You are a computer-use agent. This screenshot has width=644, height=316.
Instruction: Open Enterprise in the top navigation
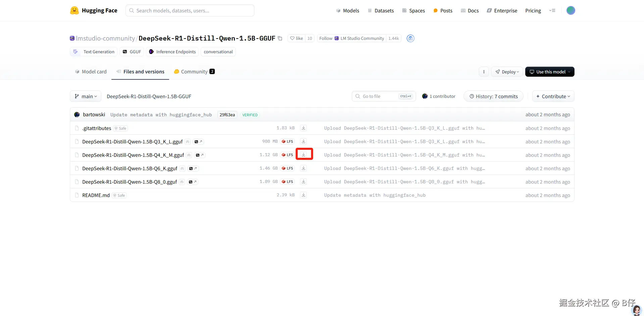[502, 11]
